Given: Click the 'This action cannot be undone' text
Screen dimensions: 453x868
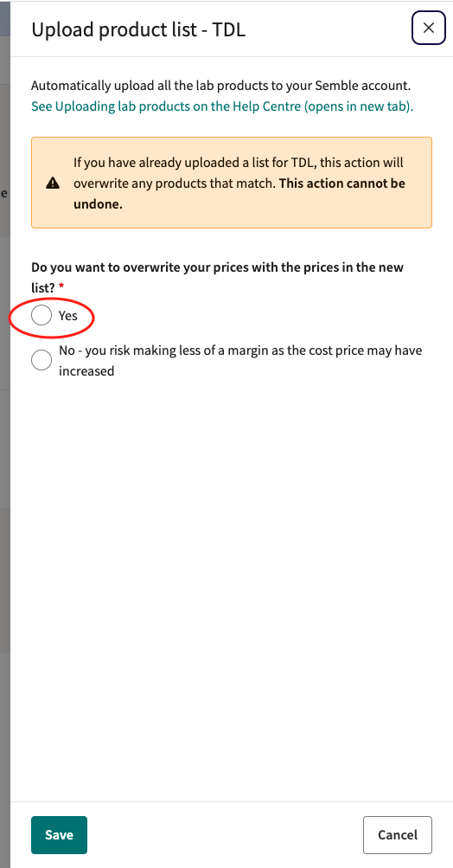Looking at the screenshot, I should (x=239, y=193).
